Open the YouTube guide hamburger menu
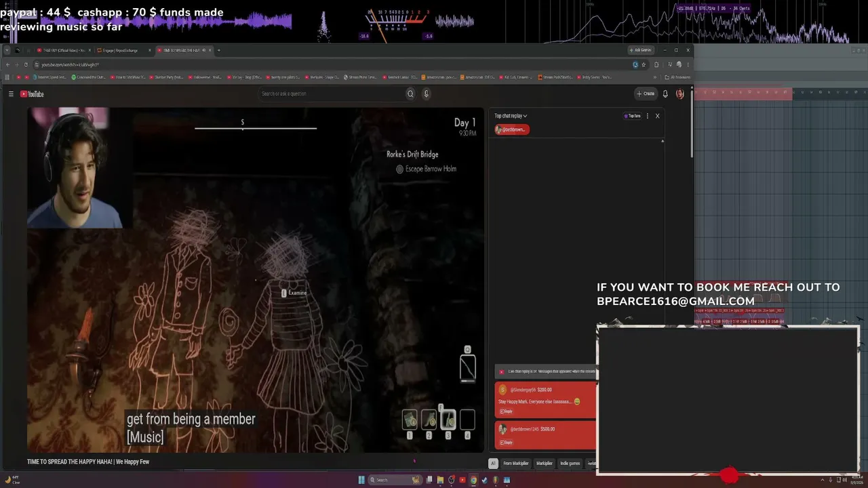Screen dimensions: 868x488 click(11, 94)
